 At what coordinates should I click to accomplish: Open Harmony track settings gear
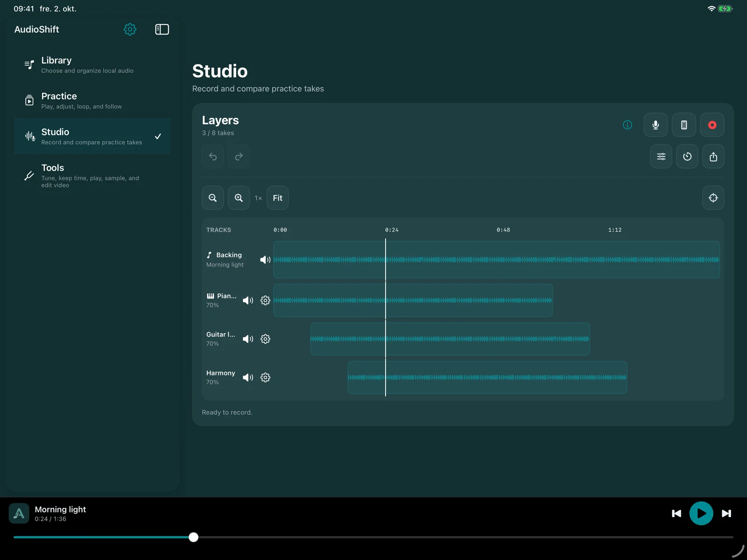pyautogui.click(x=265, y=378)
